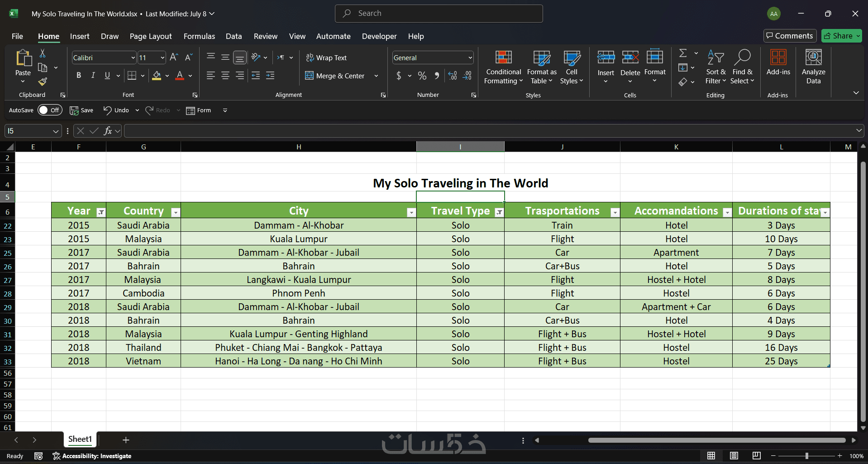The width and height of the screenshot is (868, 464).
Task: Select the Sheet1 tab
Action: (80, 439)
